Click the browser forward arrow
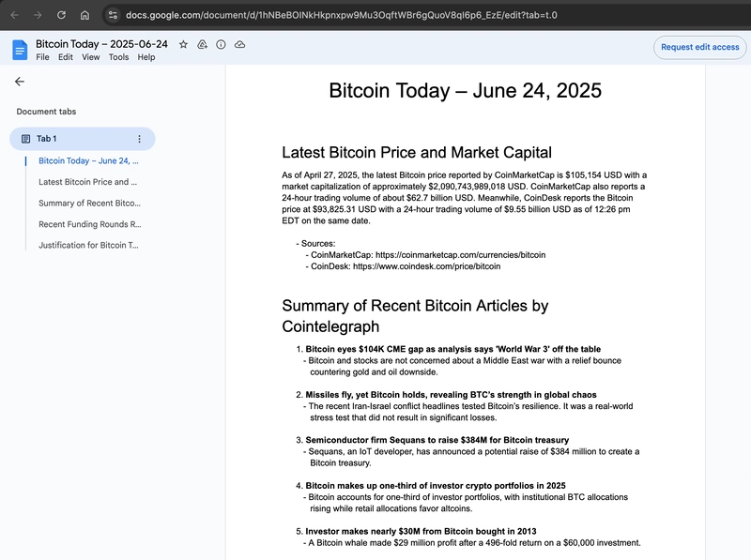The height and width of the screenshot is (560, 751). 38,15
